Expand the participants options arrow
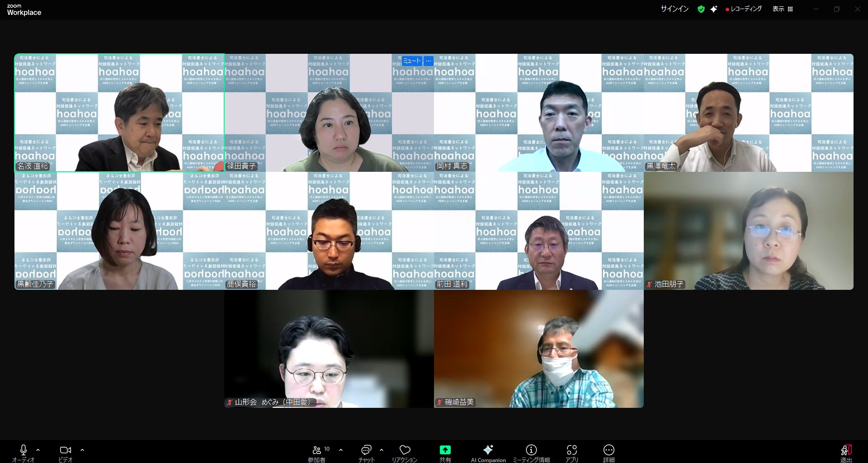Screen dimensions: 868x463 click(x=341, y=450)
